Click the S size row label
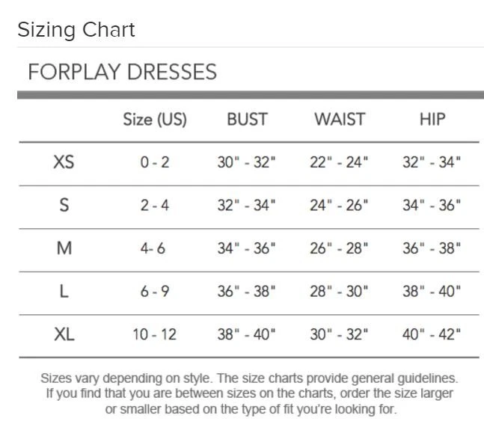Screen dimensions: 484x448 pos(64,206)
